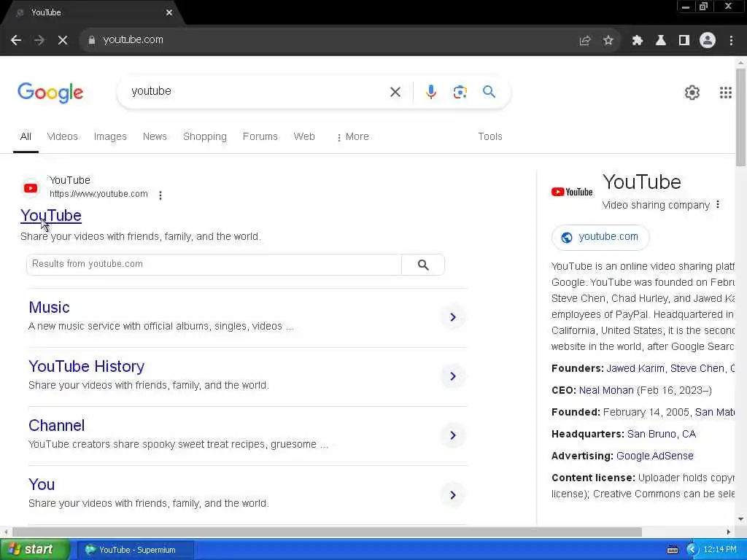The width and height of the screenshot is (747, 560).
Task: Start voice search with microphone
Action: pos(431,92)
